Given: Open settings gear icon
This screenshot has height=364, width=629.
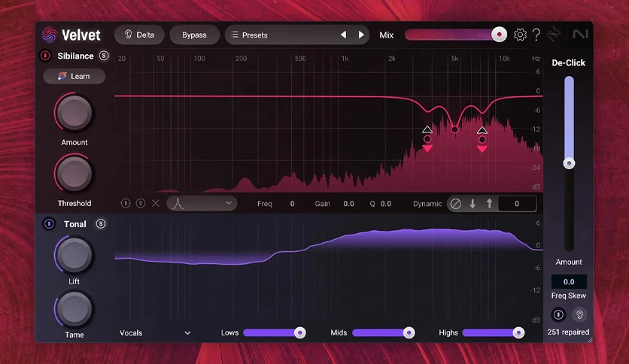Looking at the screenshot, I should [x=520, y=35].
